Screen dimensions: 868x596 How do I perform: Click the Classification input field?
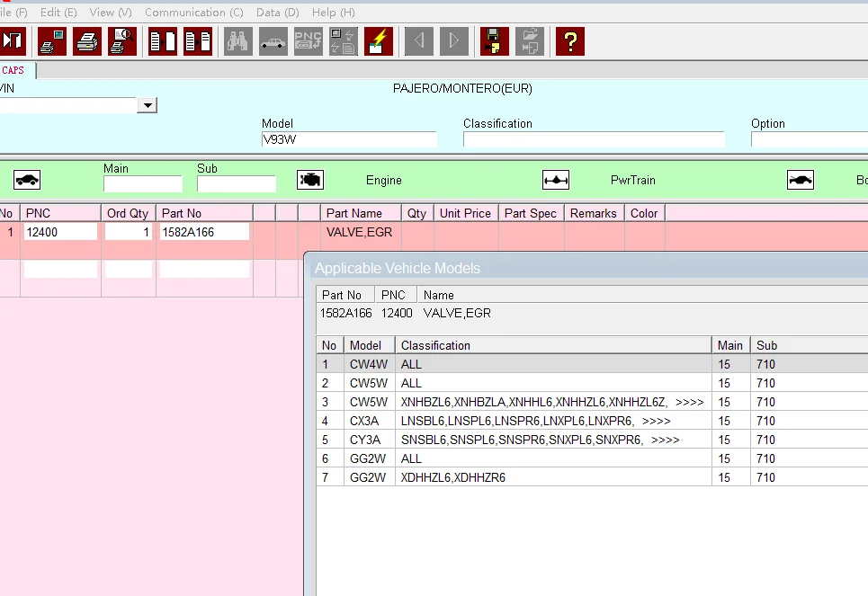(x=593, y=139)
